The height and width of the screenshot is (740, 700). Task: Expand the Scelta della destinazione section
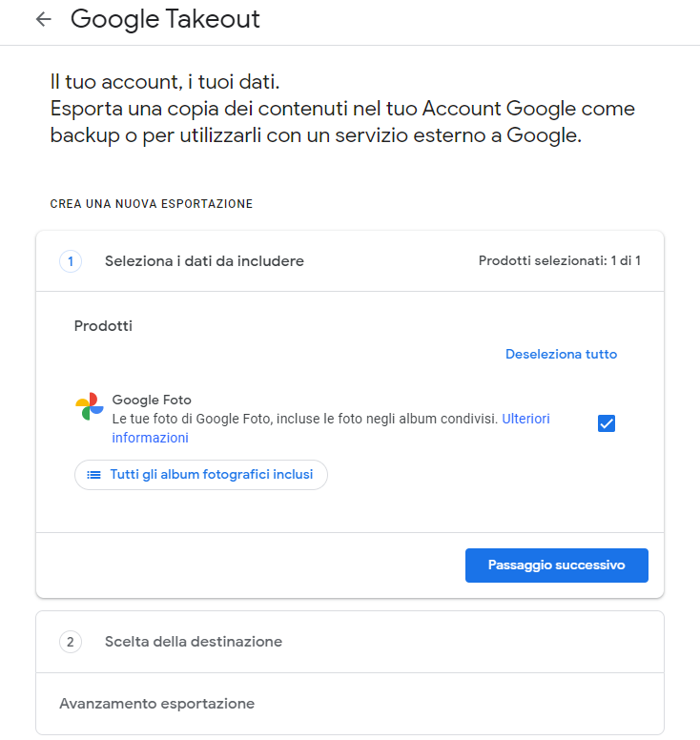pyautogui.click(x=350, y=642)
